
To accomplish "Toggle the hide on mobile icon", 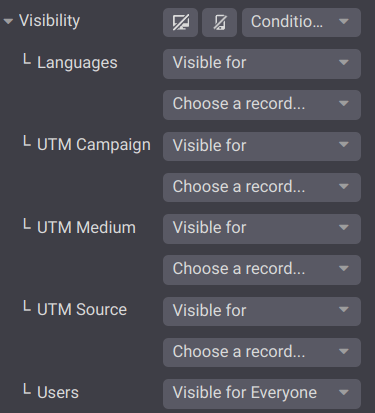I will [x=219, y=22].
